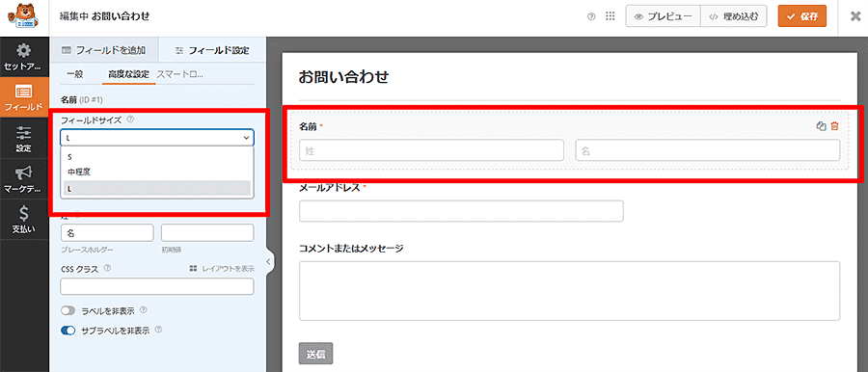Select highlighted L option in Field Size list

pyautogui.click(x=157, y=188)
